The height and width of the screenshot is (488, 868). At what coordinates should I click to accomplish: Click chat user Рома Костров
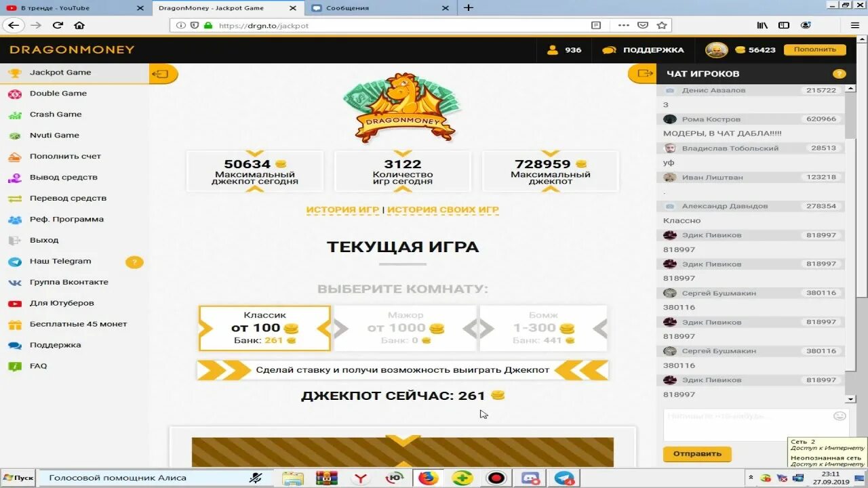coord(711,119)
